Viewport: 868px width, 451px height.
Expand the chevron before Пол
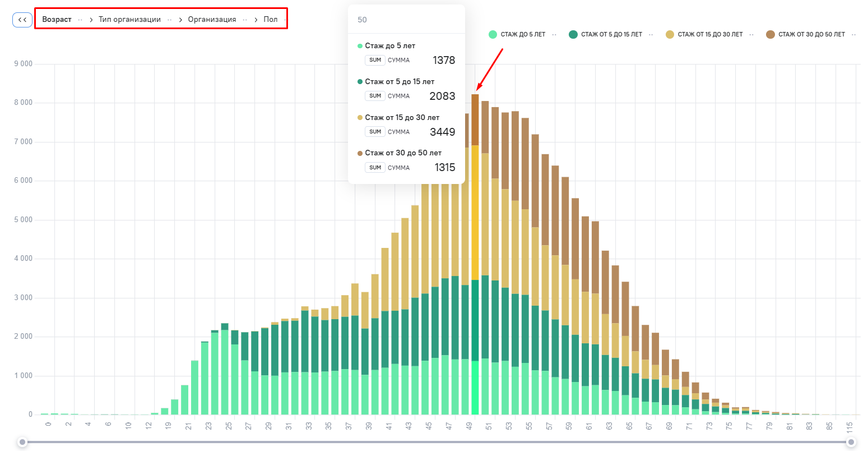pyautogui.click(x=256, y=20)
